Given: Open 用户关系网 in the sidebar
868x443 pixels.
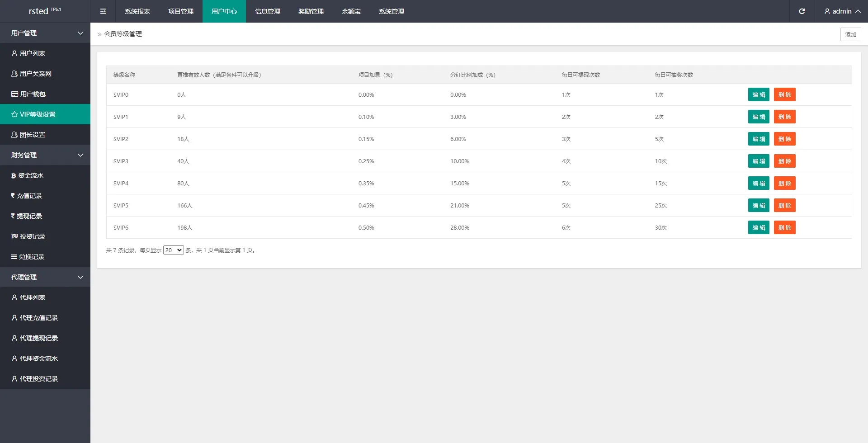Looking at the screenshot, I should coord(35,74).
